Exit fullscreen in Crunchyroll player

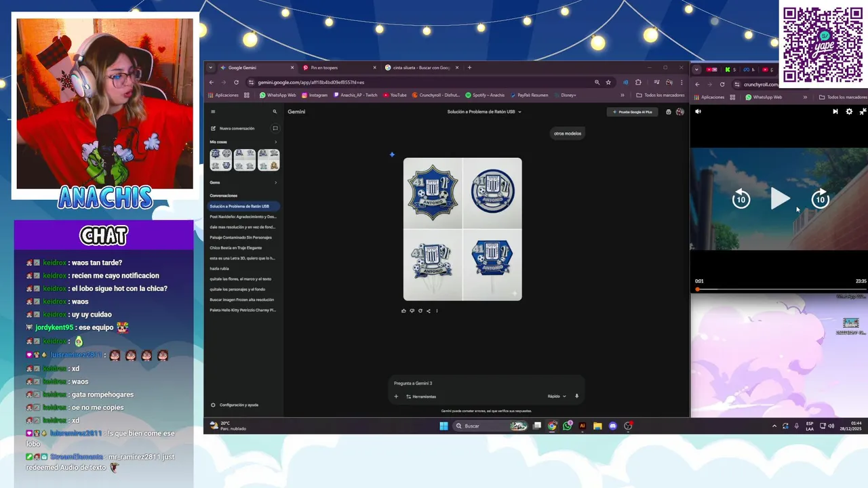tap(863, 112)
